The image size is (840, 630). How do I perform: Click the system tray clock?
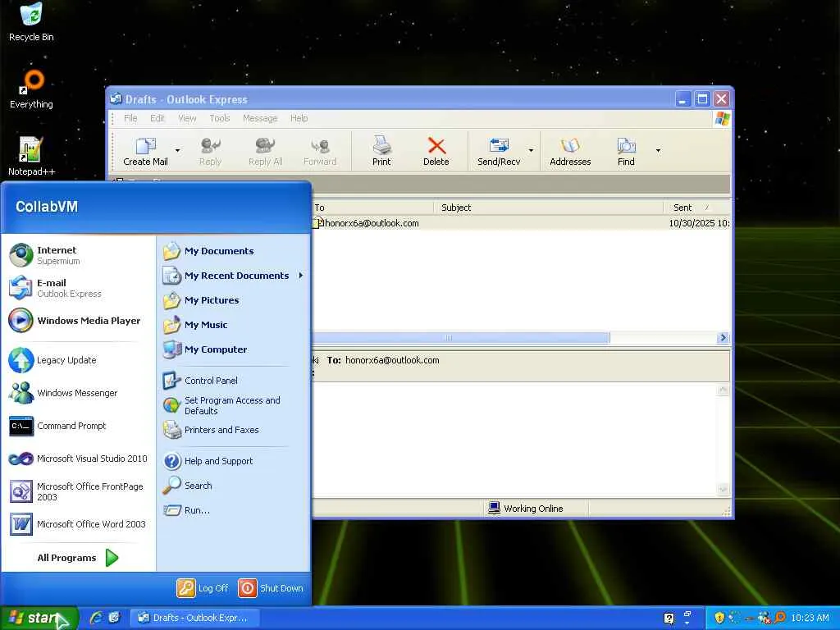pos(810,618)
